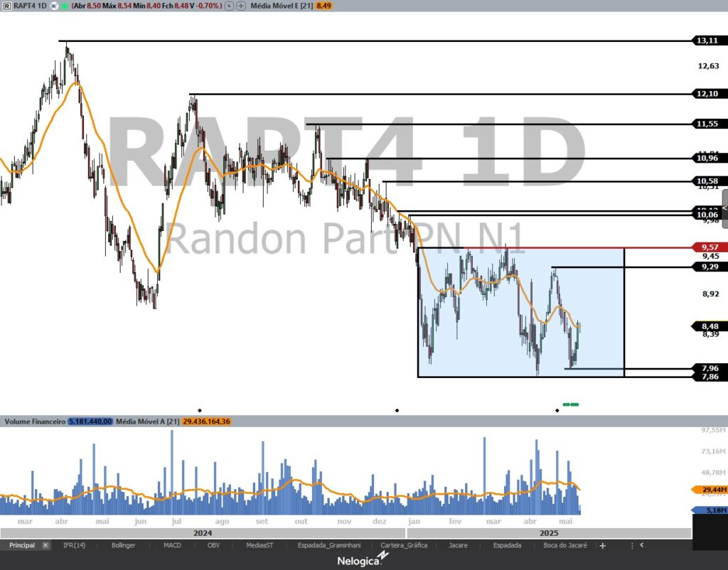Click the 29,44M volume average axis label

pos(710,490)
